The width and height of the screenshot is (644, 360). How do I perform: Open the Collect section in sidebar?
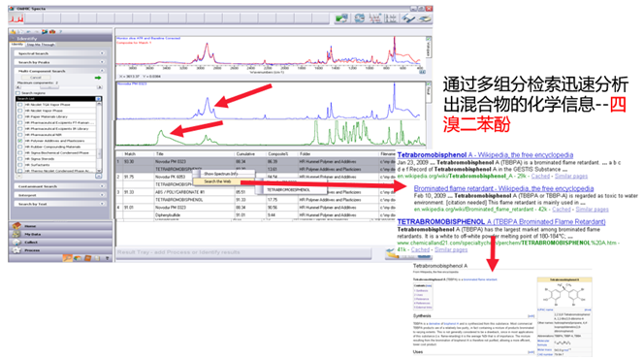[61, 242]
